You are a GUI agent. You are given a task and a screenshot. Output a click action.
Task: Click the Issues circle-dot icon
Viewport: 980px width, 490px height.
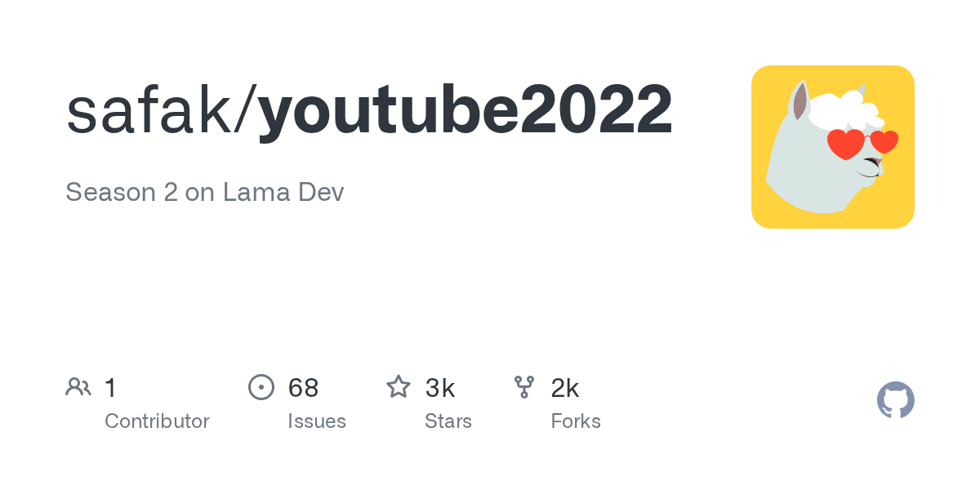[x=261, y=387]
